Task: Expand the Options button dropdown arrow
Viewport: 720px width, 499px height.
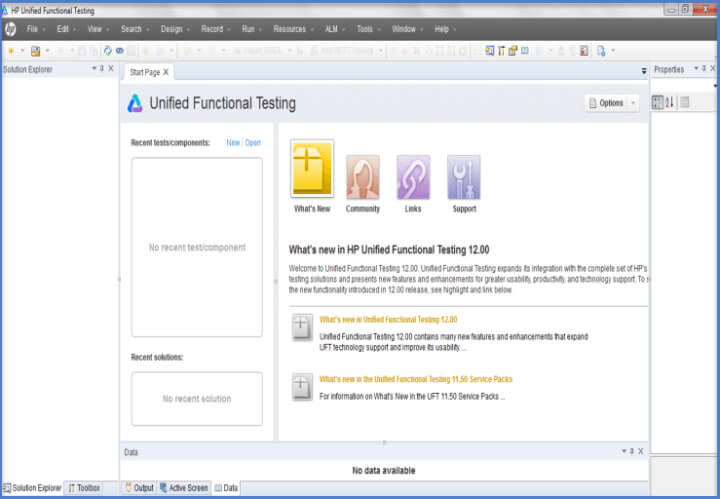Action: [x=634, y=103]
